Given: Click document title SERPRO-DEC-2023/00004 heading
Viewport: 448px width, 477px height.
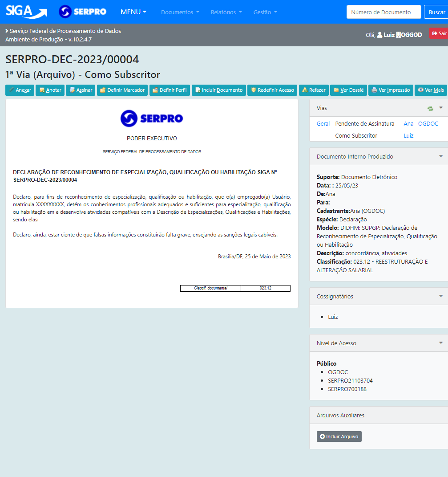Looking at the screenshot, I should pyautogui.click(x=72, y=59).
